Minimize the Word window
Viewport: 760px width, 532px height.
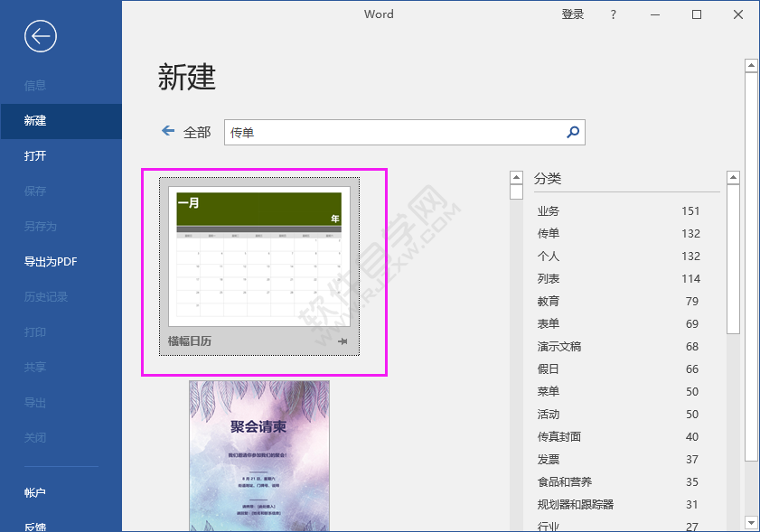pos(655,14)
